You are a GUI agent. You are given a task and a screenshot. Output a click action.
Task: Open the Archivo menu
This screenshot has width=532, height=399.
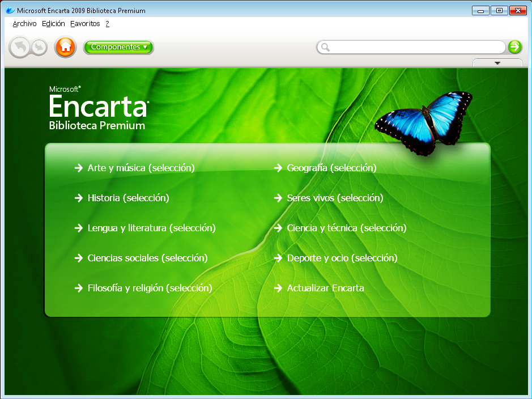[x=24, y=24]
